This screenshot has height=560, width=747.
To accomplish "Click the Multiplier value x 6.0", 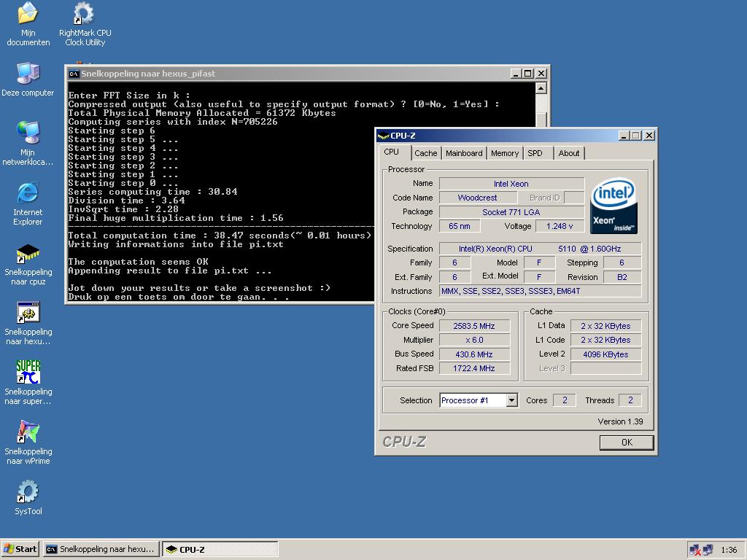I will tap(474, 340).
